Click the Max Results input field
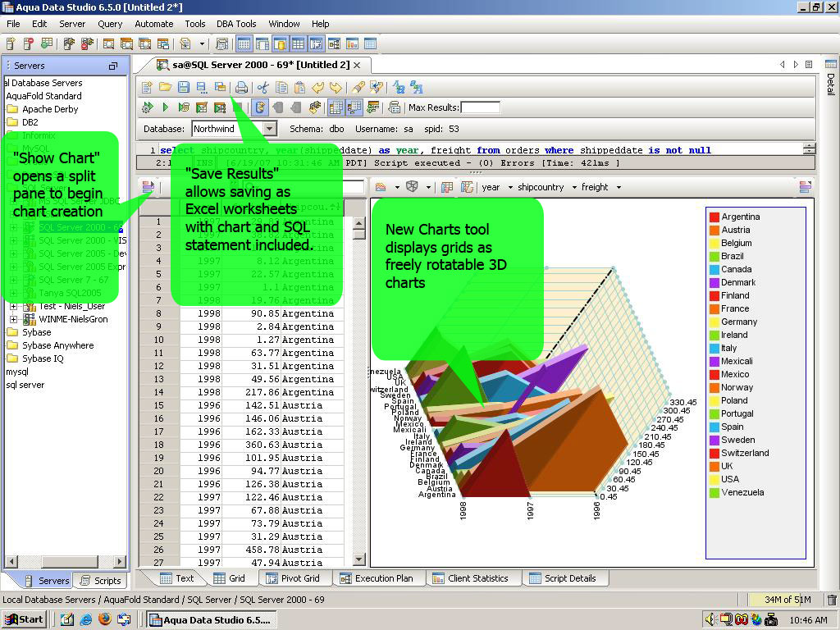The image size is (840, 630). [481, 107]
